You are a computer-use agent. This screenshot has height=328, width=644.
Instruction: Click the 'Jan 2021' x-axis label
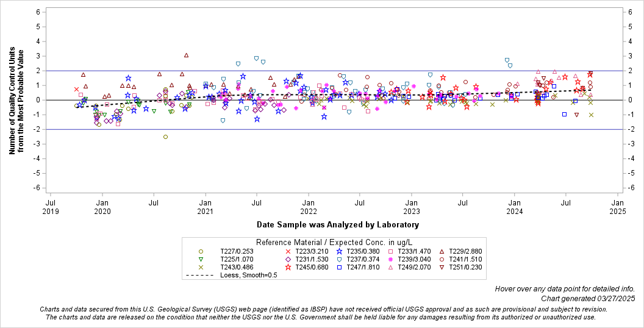(206, 207)
